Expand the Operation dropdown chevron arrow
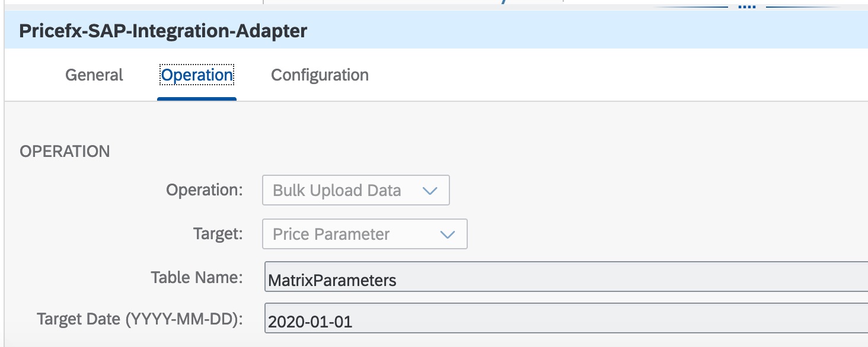Image resolution: width=868 pixels, height=347 pixels. pos(429,191)
